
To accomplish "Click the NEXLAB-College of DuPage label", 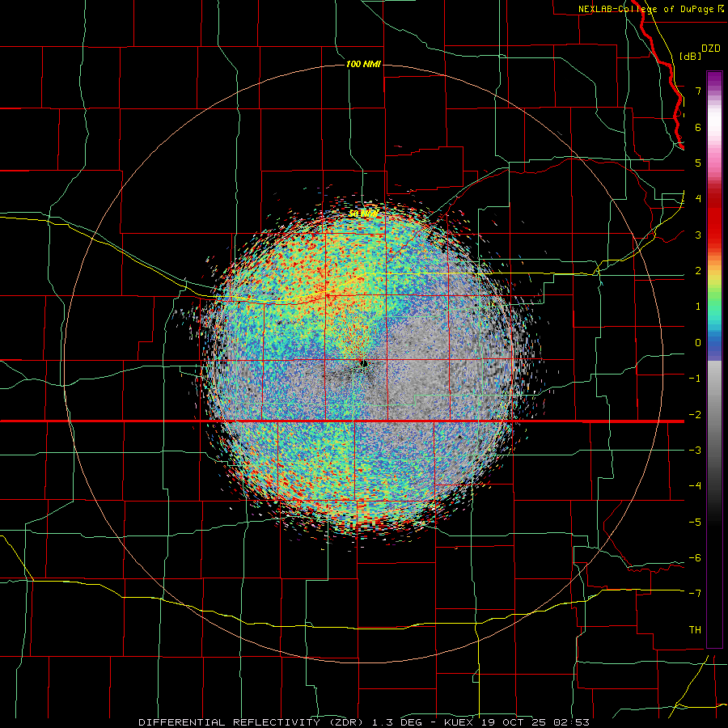I will click(650, 9).
